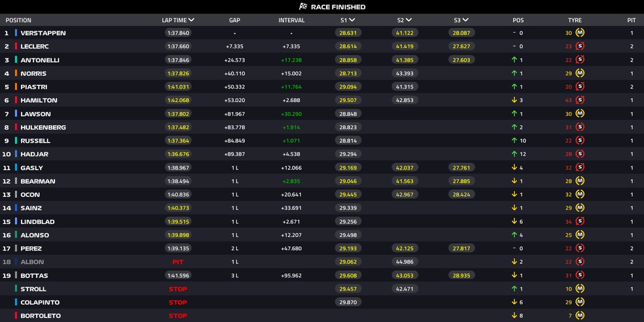Click Albon's yellow down arrow, lost 2
Image resolution: width=644 pixels, height=322 pixels.
click(x=514, y=262)
